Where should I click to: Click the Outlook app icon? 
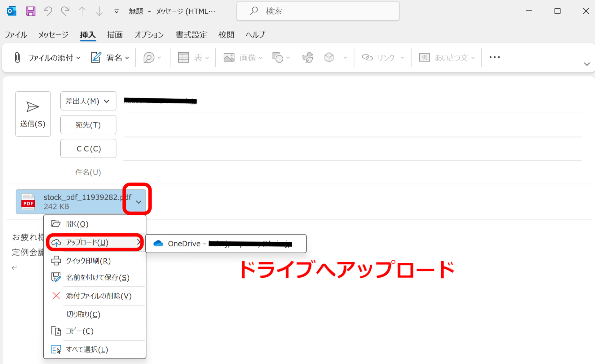point(11,11)
